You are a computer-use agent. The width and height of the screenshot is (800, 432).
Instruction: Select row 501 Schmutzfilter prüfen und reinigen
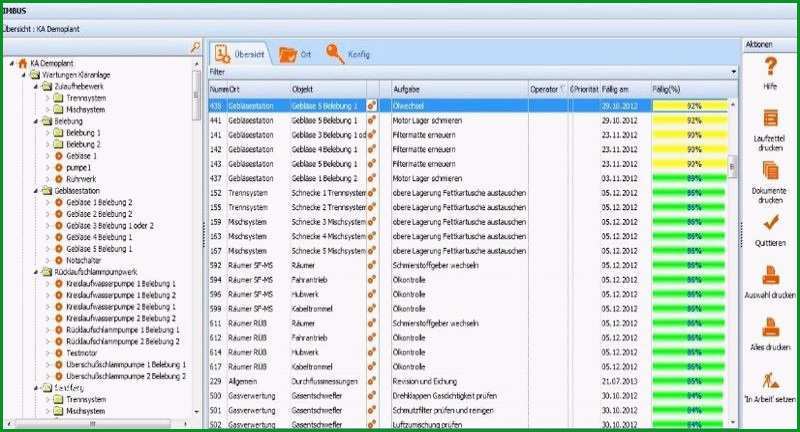468,410
